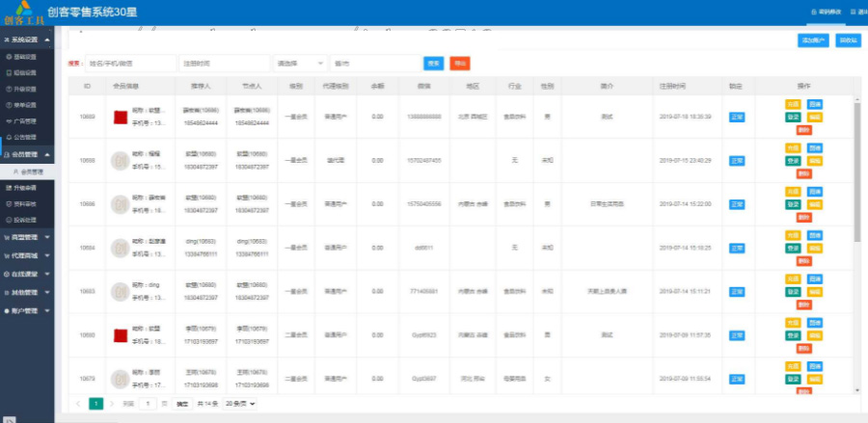868x423 pixels.
Task: Click the red avatar thumbnail of member 10689
Action: point(121,117)
